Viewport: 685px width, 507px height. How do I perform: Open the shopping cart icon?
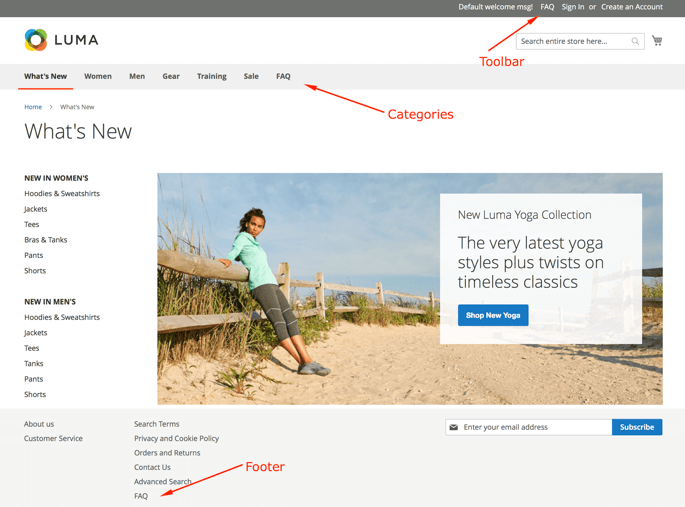click(x=657, y=41)
